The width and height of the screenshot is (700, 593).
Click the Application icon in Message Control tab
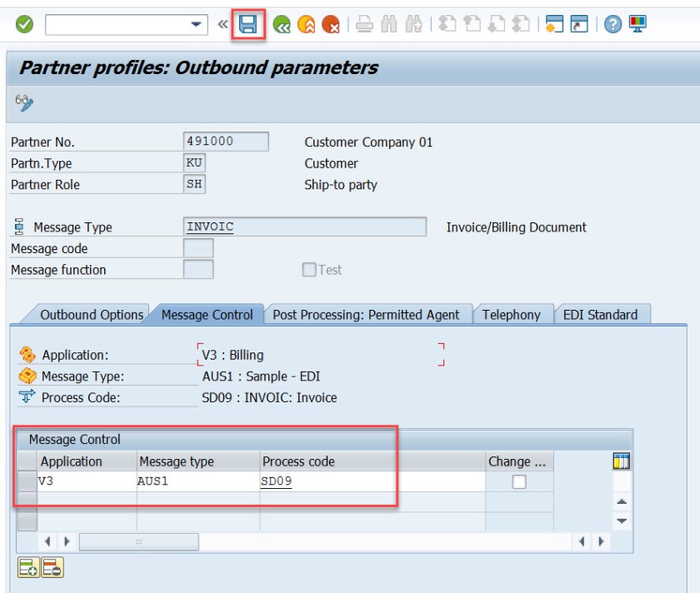coord(27,355)
